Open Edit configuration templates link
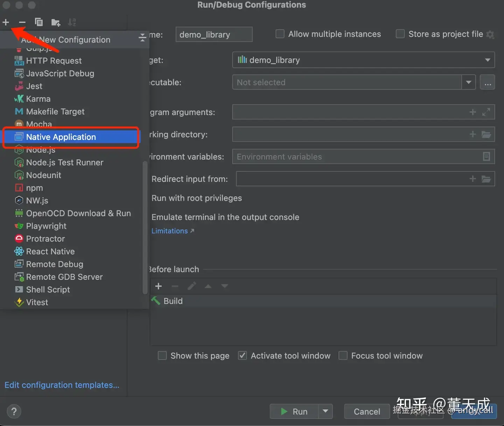This screenshot has width=504, height=426. coord(62,385)
